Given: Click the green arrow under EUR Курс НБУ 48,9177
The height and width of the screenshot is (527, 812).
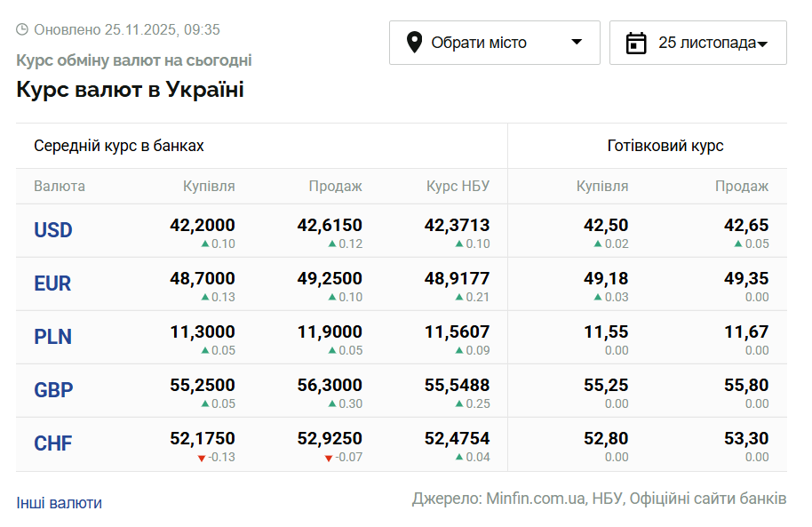Looking at the screenshot, I should [x=459, y=297].
